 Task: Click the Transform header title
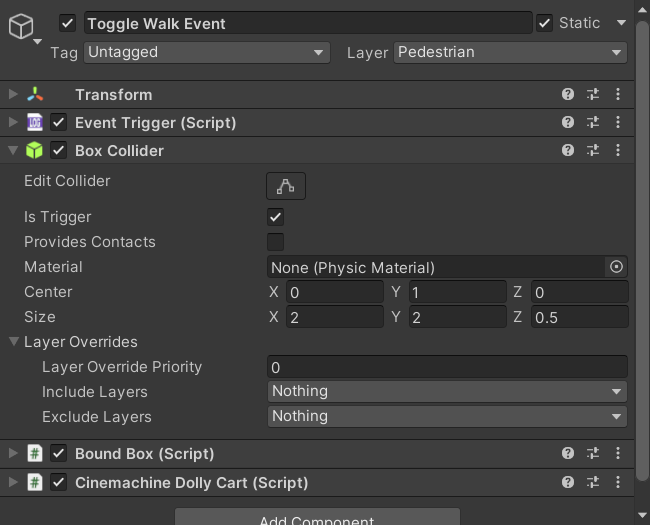pos(114,95)
